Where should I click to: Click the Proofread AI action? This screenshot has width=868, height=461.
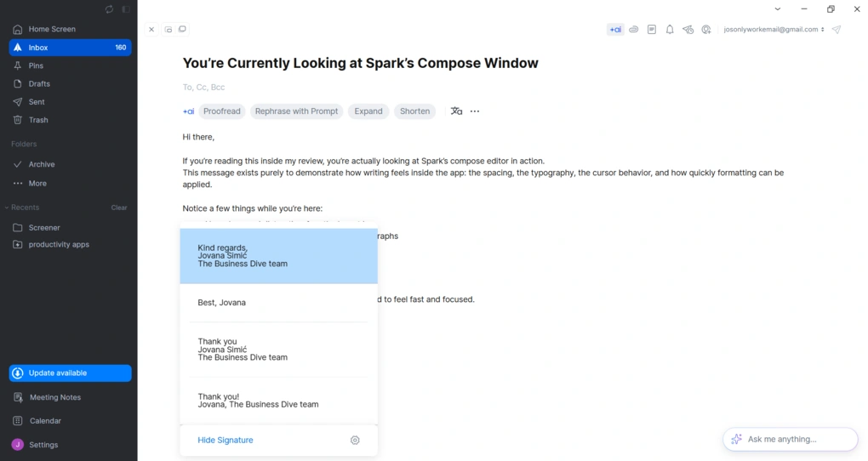[x=221, y=111]
